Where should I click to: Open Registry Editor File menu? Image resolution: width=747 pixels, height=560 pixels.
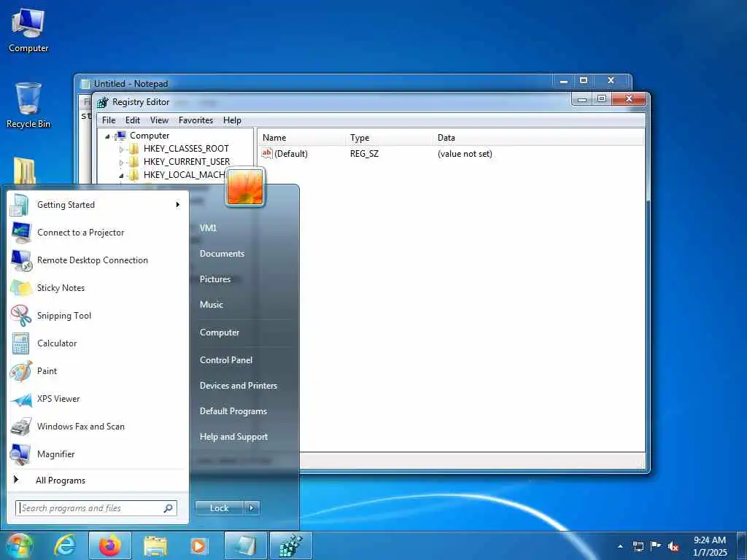[109, 120]
